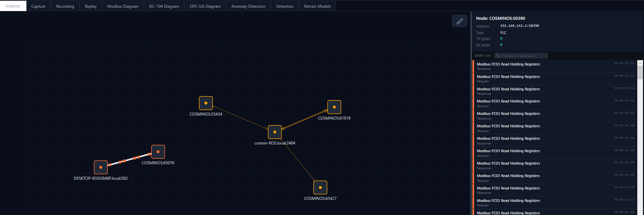
Task: Select the Request event at 08:06:52.262
Action: tap(555, 79)
